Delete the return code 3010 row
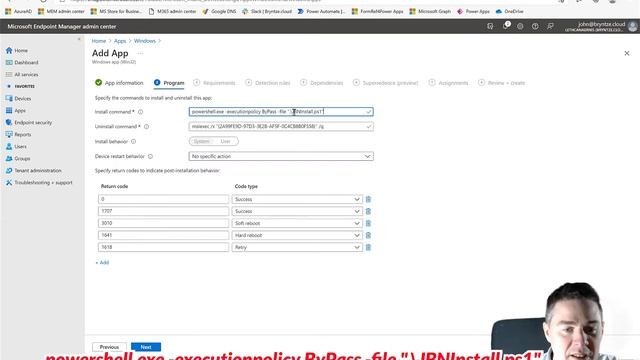640x360 pixels. [368, 223]
